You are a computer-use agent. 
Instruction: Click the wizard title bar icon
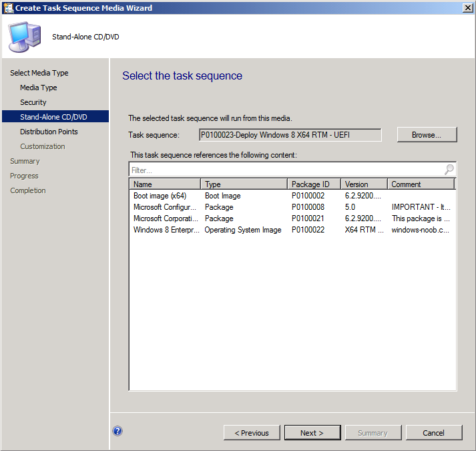pos(8,7)
